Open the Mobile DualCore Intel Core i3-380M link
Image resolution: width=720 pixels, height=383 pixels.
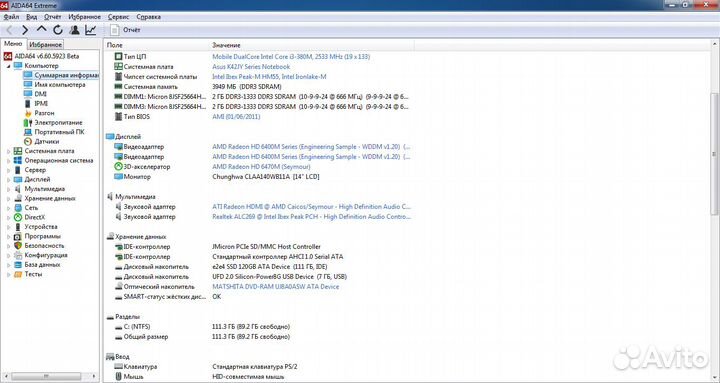[x=291, y=56]
